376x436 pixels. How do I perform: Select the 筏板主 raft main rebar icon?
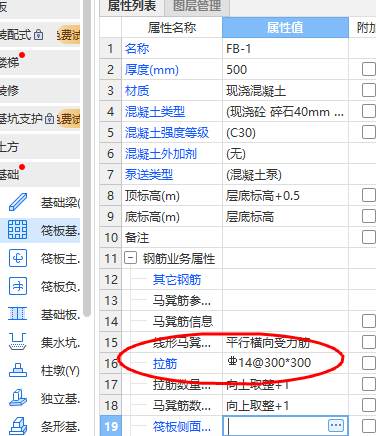pyautogui.click(x=18, y=258)
